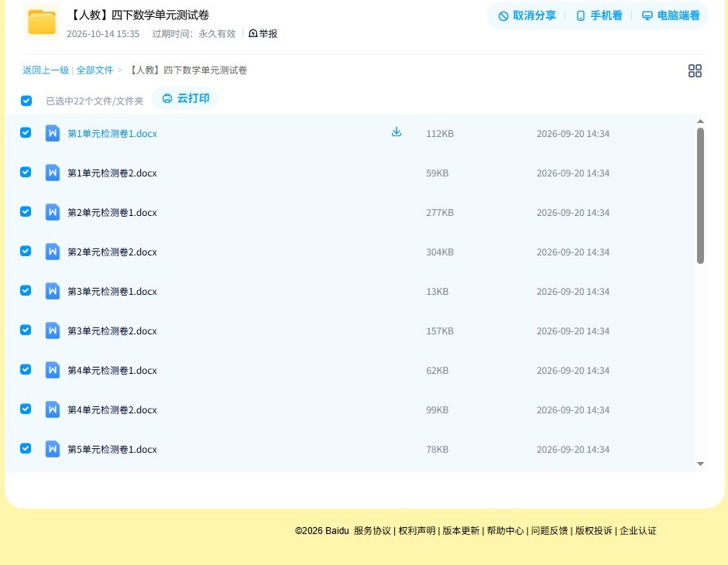Click the yellow shared folder icon

coord(42,22)
